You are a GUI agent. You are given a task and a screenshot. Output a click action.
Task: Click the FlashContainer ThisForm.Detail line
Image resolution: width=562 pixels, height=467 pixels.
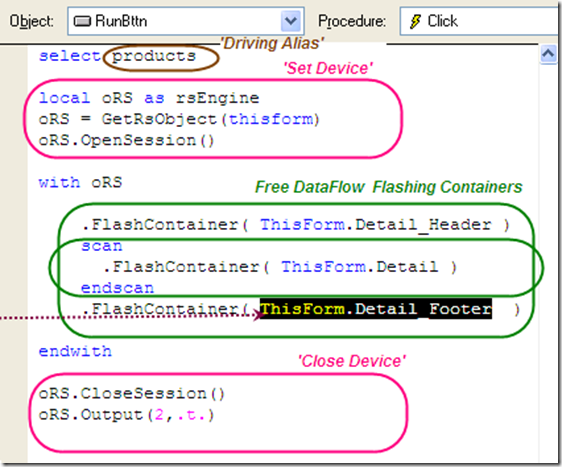pyautogui.click(x=280, y=267)
